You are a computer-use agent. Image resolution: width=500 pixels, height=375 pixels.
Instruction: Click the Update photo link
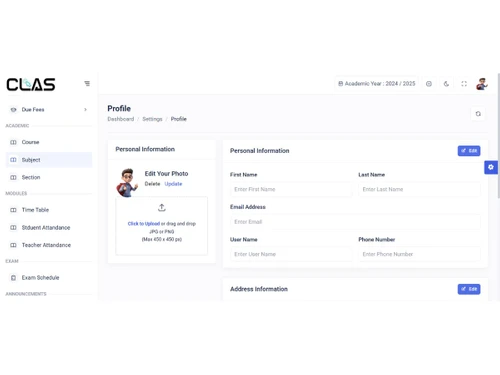[x=173, y=184]
